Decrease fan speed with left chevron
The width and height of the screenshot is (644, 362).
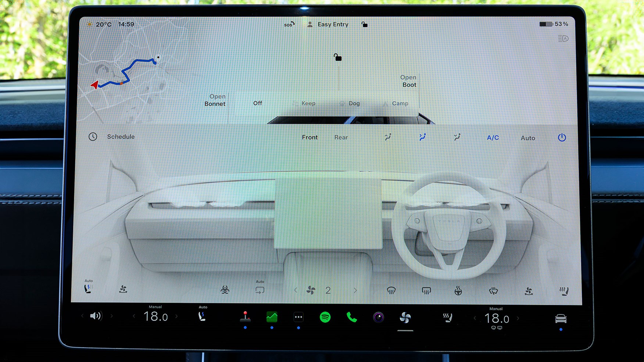coord(296,290)
